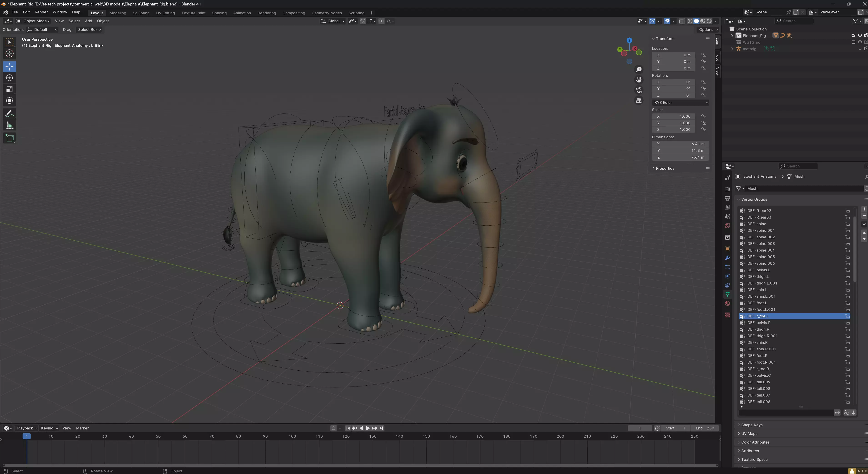
Task: Select the Cursor tool in toolbar
Action: coord(9,54)
